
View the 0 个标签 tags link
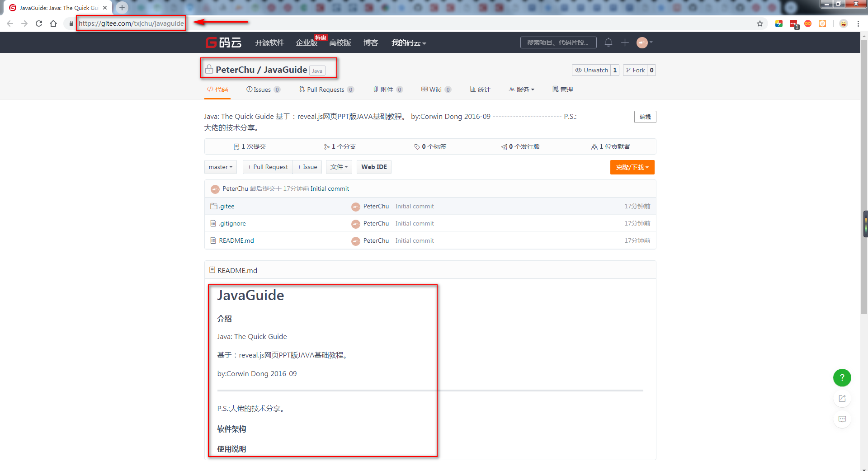coord(430,146)
